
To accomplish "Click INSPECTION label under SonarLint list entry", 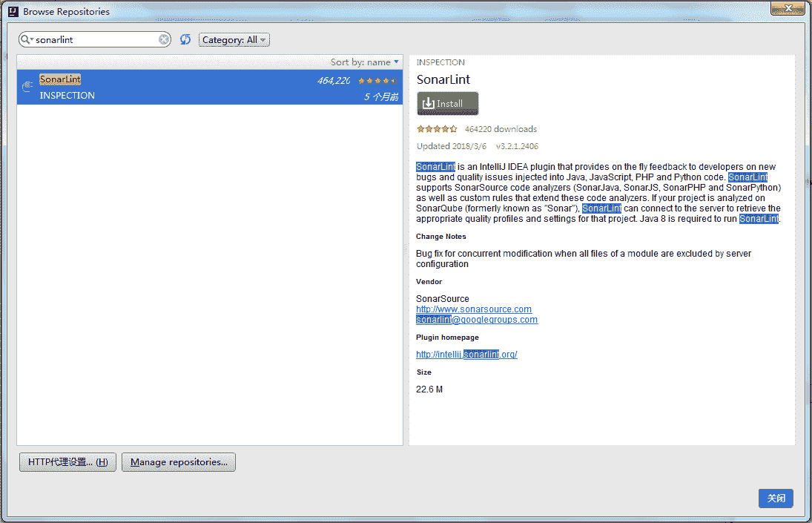I will pyautogui.click(x=67, y=95).
